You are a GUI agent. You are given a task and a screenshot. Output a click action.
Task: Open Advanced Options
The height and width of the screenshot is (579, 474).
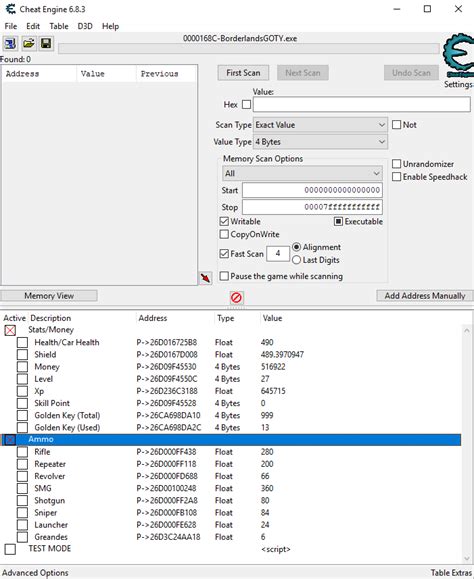[35, 573]
